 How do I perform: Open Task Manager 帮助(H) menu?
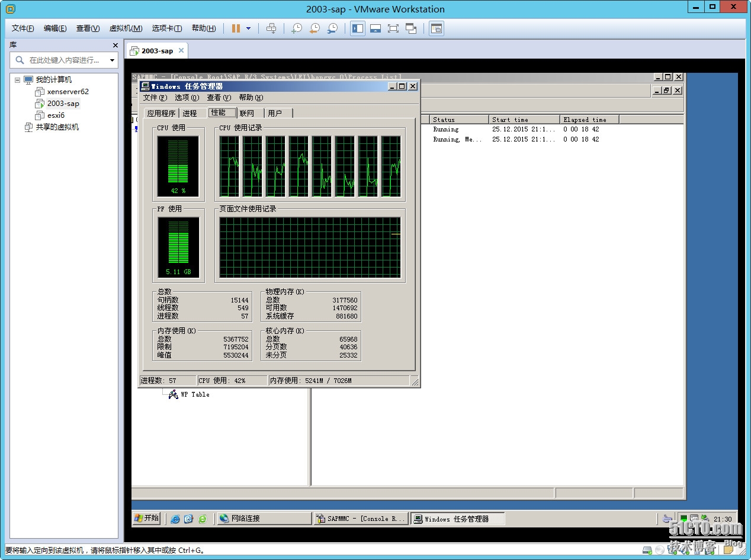251,98
